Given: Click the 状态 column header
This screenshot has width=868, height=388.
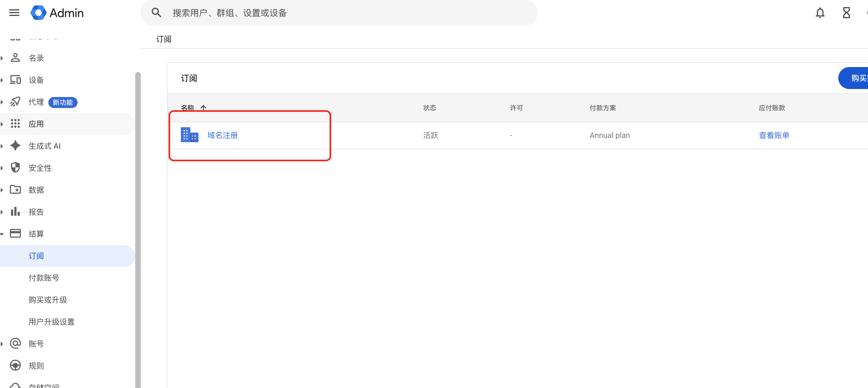Looking at the screenshot, I should 430,108.
